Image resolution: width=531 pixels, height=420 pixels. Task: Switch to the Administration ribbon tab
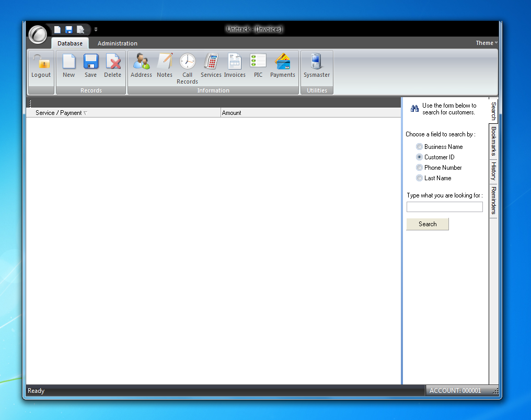pos(118,43)
